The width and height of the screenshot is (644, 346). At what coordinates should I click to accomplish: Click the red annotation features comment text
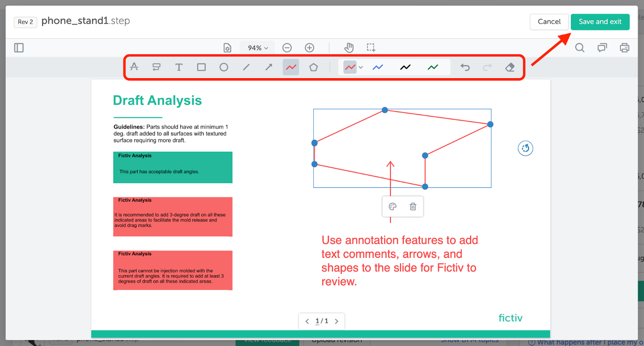400,261
